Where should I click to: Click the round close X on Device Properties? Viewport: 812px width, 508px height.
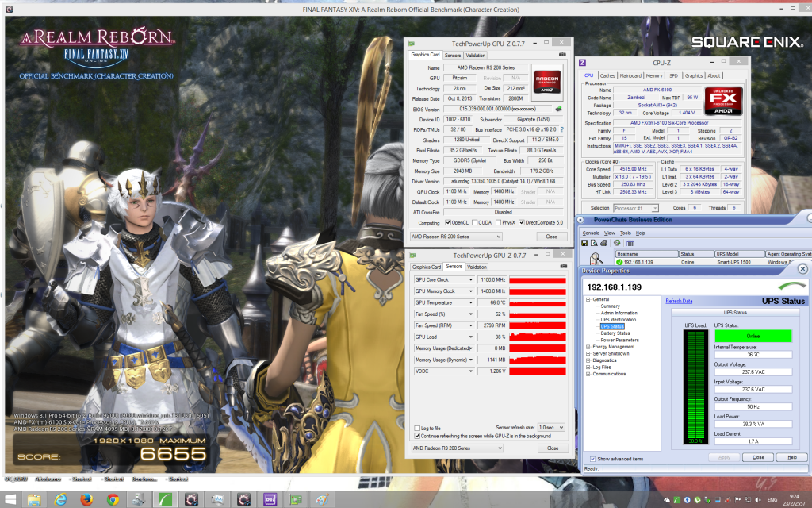coord(802,268)
